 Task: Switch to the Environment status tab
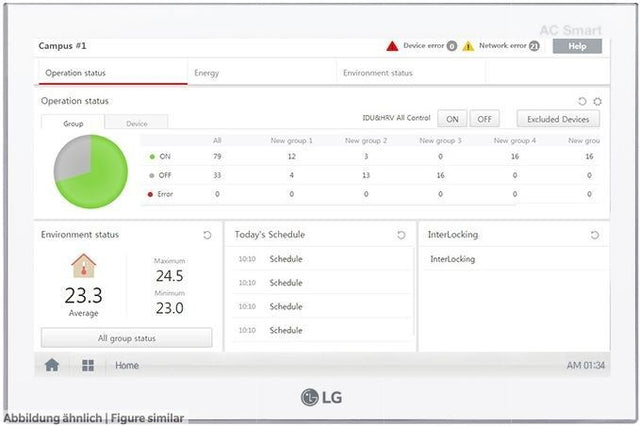coord(411,73)
